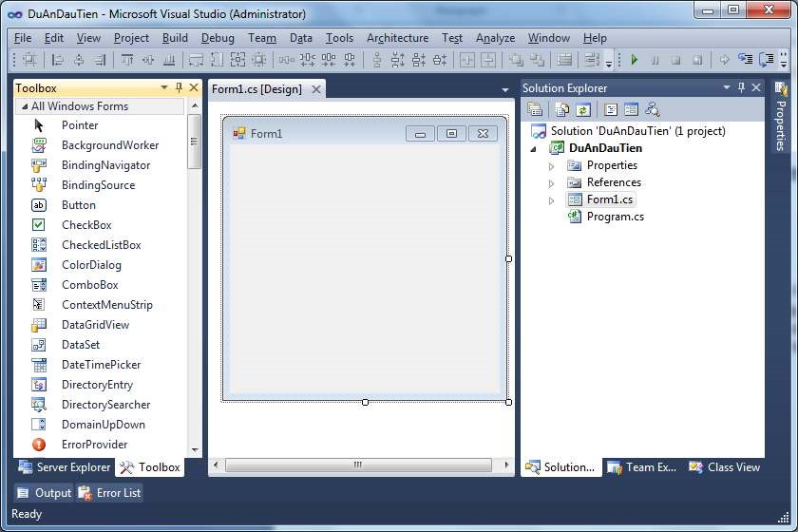Screen dimensions: 798x532
Task: Pin or unpin the Toolbox panel
Action: (179, 88)
